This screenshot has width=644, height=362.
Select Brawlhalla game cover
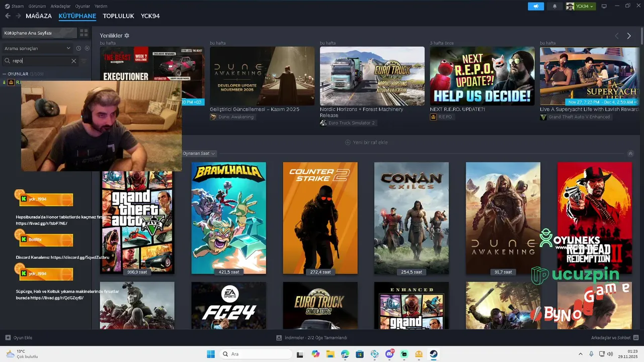tap(228, 218)
